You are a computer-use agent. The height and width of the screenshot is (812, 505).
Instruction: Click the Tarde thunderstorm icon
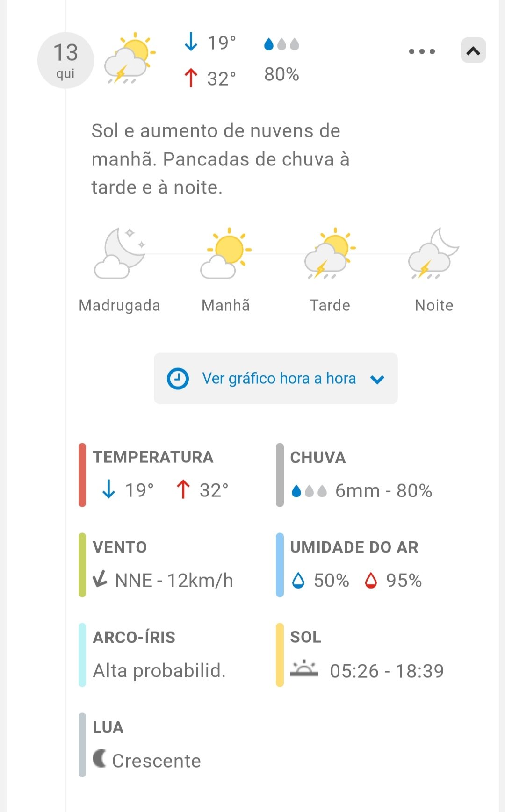coord(330,253)
